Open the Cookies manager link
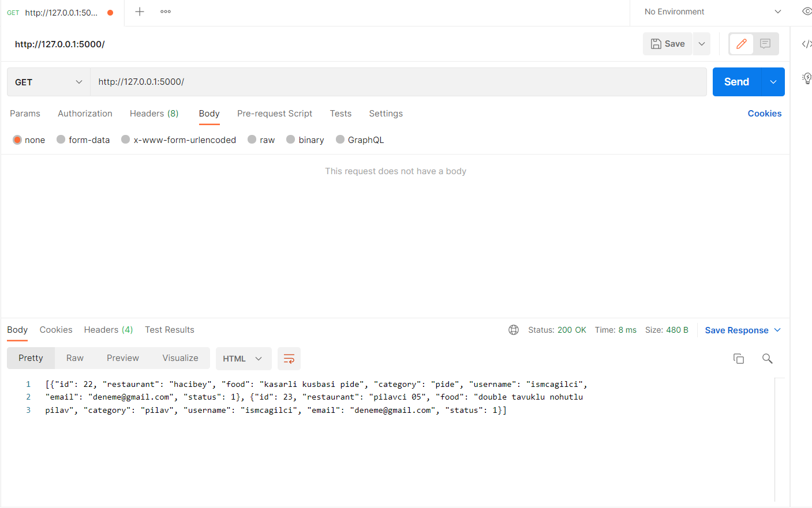 point(764,114)
